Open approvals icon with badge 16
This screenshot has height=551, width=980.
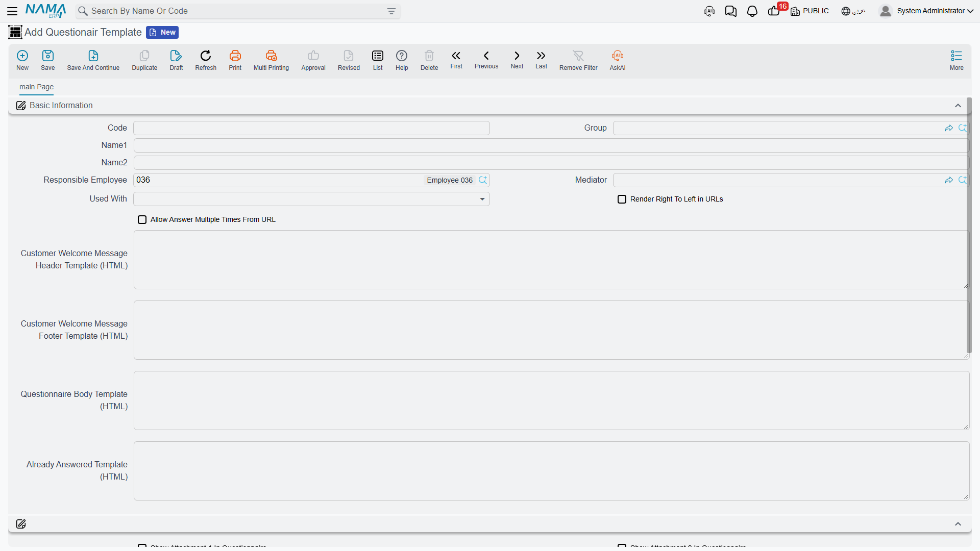775,10
